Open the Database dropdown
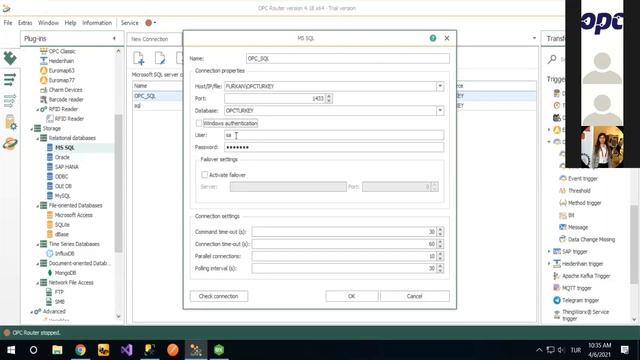This screenshot has width=640, height=360. (x=440, y=111)
